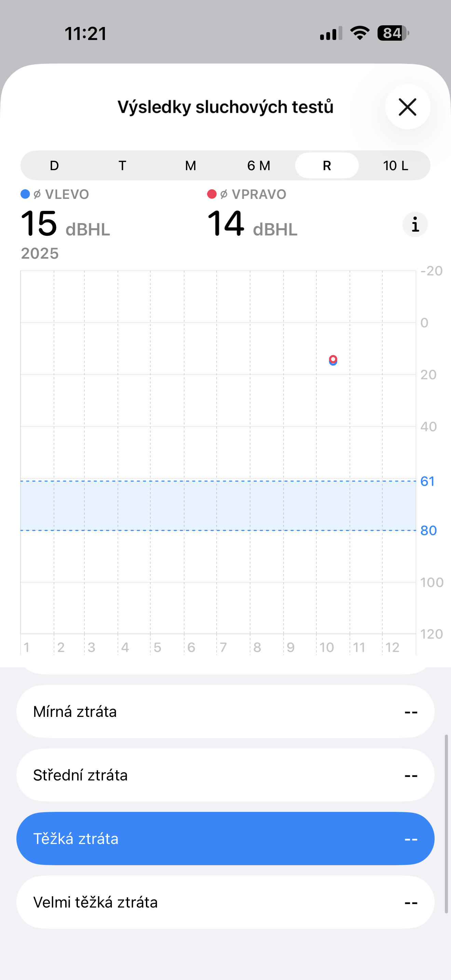451x980 pixels.
Task: Select the Mírná ztráta row
Action: (x=225, y=711)
